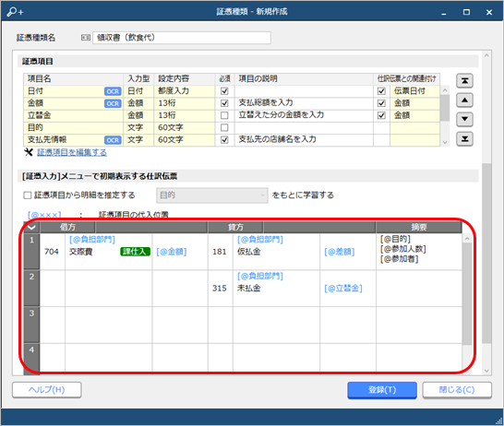
Task: Click the move-to-bottom arrow button
Action: [x=464, y=139]
